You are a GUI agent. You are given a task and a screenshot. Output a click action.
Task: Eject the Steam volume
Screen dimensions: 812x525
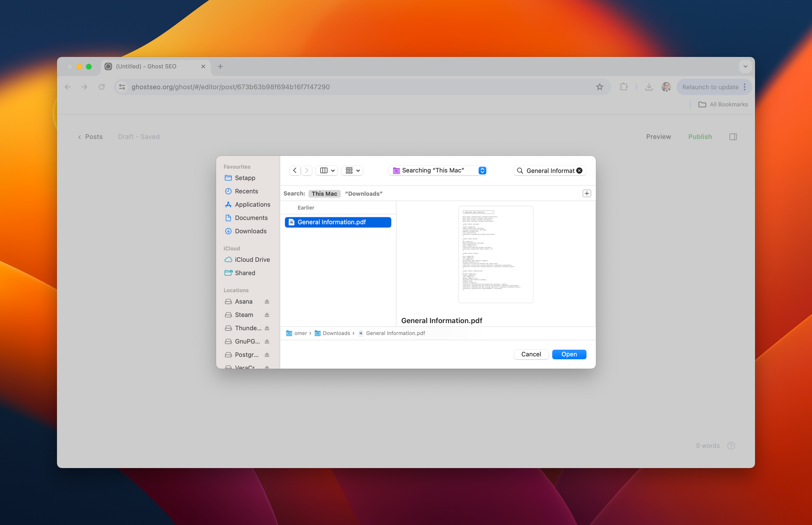pos(267,315)
